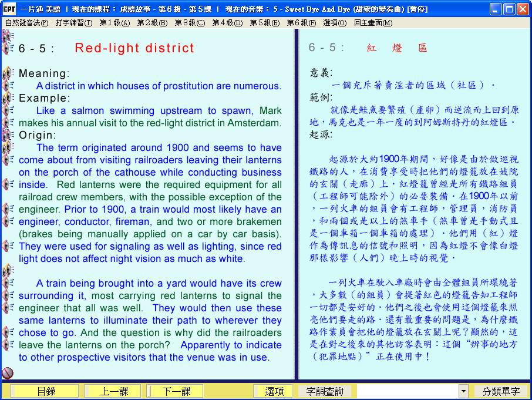Go to previous lesson with 上一課
Screen dimensions: 532x400
click(113, 391)
